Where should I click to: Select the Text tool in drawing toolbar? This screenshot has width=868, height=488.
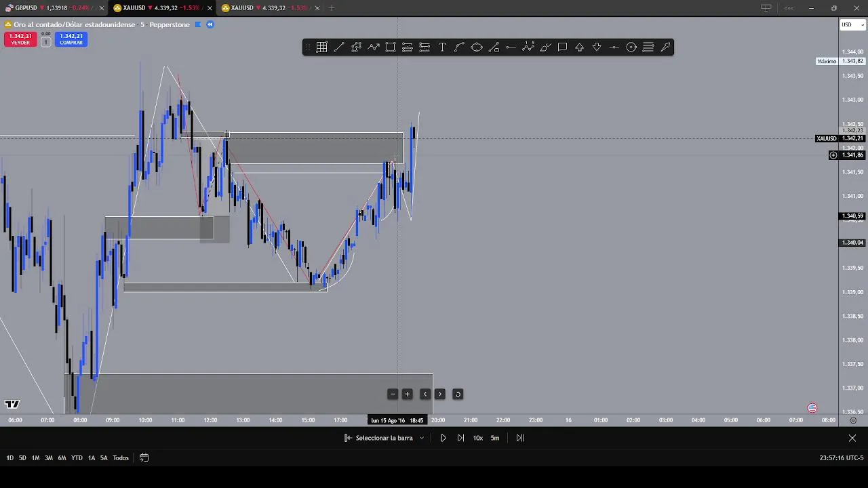point(442,47)
